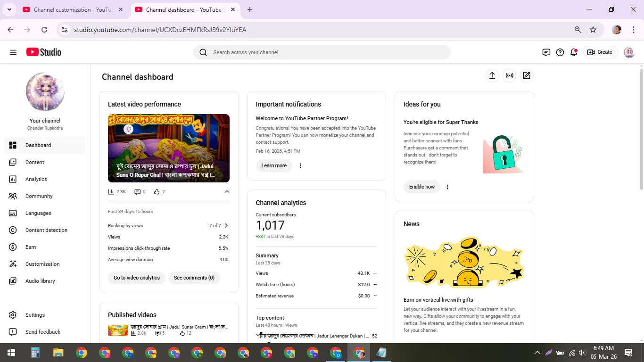Open Community in the sidebar
644x362 pixels.
point(45,196)
